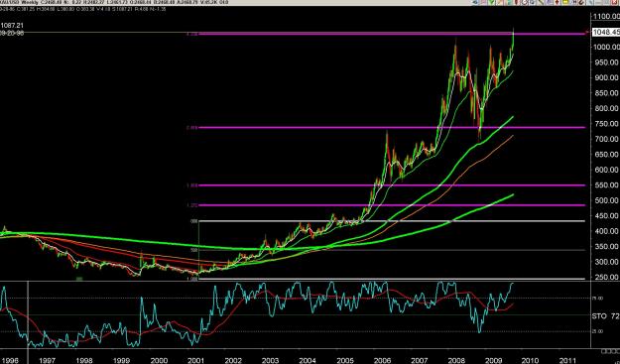
Task: Click the 1998 year label on time axis
Action: 84,360
